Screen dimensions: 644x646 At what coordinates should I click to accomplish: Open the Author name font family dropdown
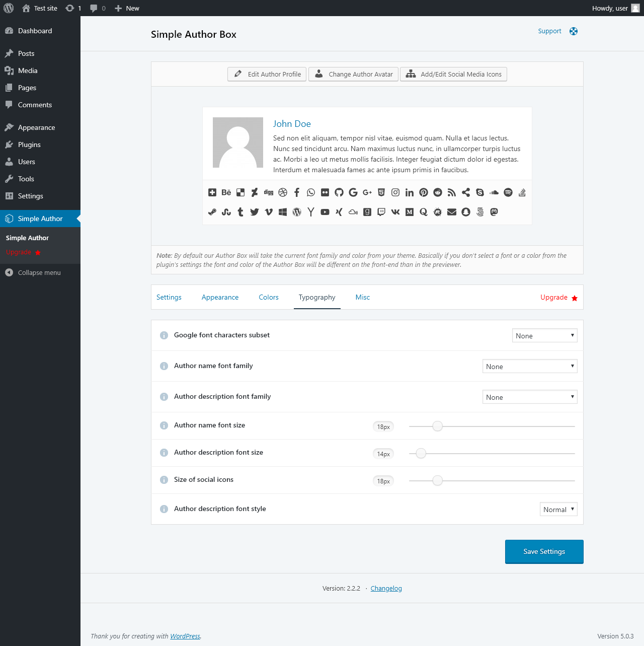click(530, 366)
